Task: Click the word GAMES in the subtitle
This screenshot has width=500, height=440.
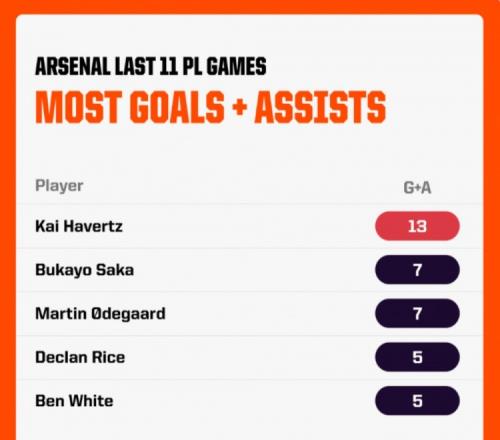Action: [x=236, y=66]
